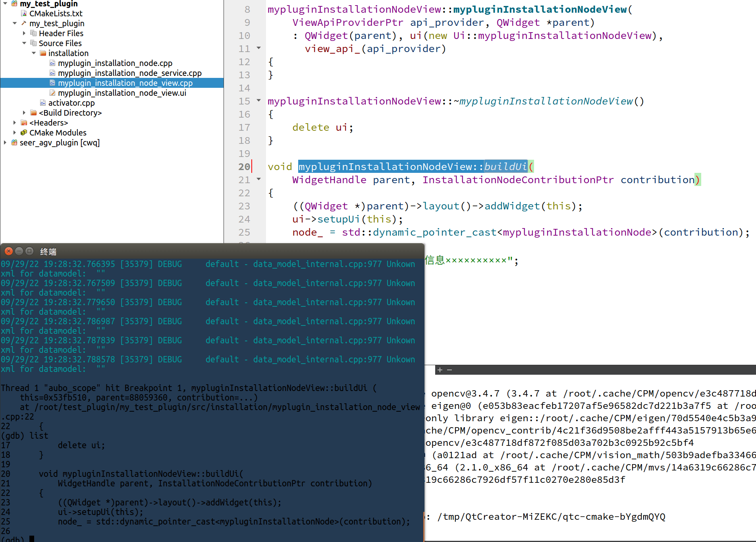
Task: Place cursor on 'delete ui;' code line
Action: (x=322, y=128)
